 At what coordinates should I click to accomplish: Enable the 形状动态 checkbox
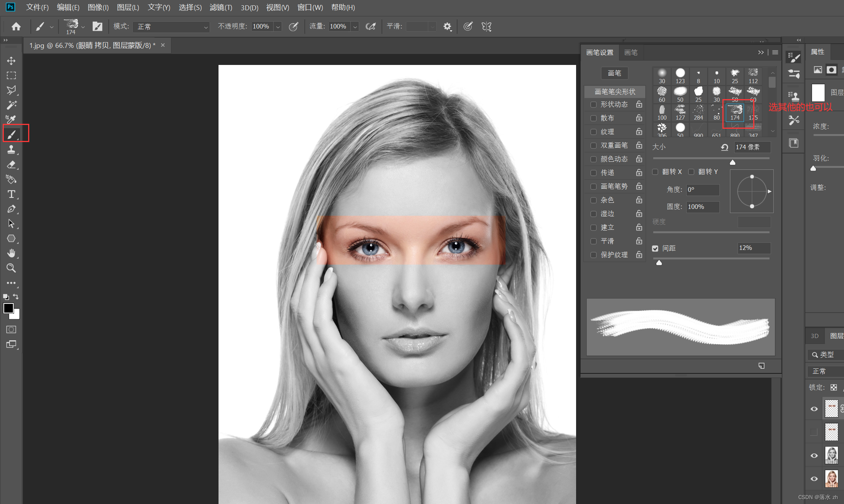pos(593,104)
